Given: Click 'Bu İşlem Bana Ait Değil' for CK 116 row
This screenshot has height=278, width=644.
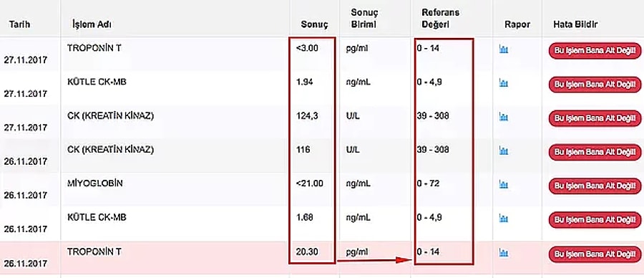Looking at the screenshot, I should coord(595,152).
